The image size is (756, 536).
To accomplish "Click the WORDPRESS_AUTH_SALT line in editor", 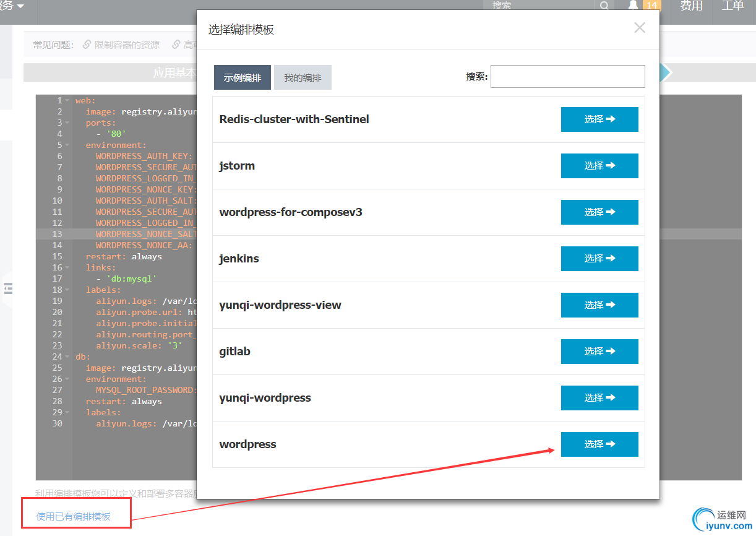I will [146, 201].
